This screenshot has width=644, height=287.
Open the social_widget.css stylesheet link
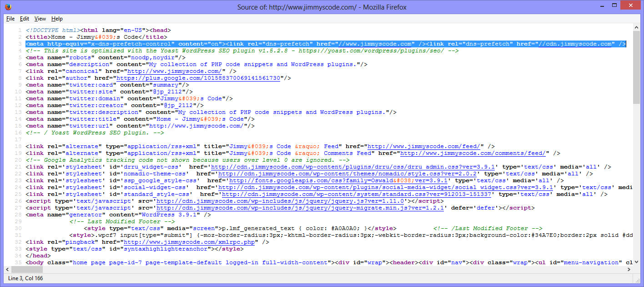tap(386, 187)
